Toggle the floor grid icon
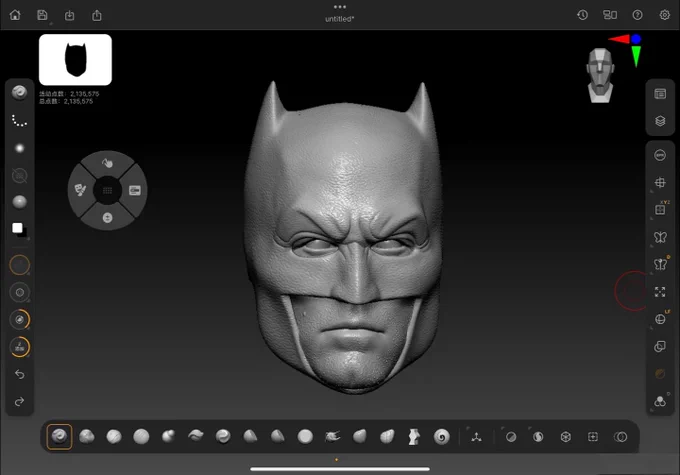Image resolution: width=680 pixels, height=475 pixels. (660, 183)
